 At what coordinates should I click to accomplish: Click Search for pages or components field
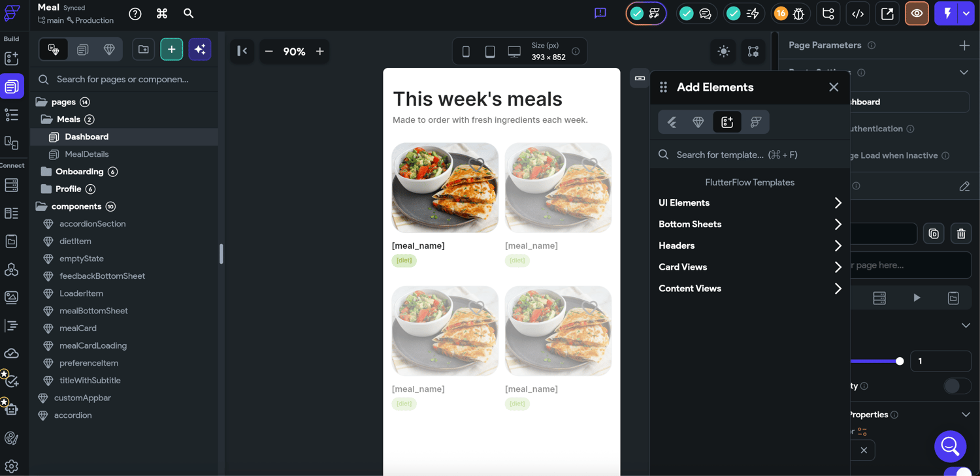pyautogui.click(x=124, y=79)
